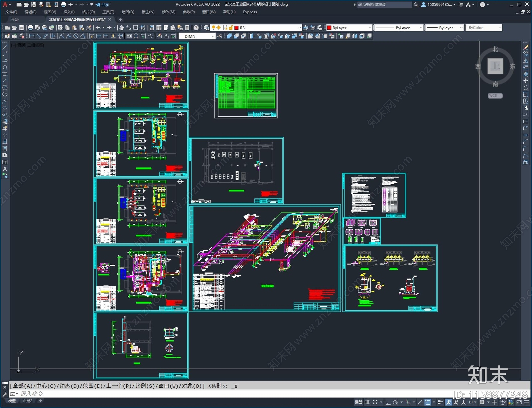The width and height of the screenshot is (532, 408).
Task: Select the Line draw tool
Action: [x=5, y=47]
